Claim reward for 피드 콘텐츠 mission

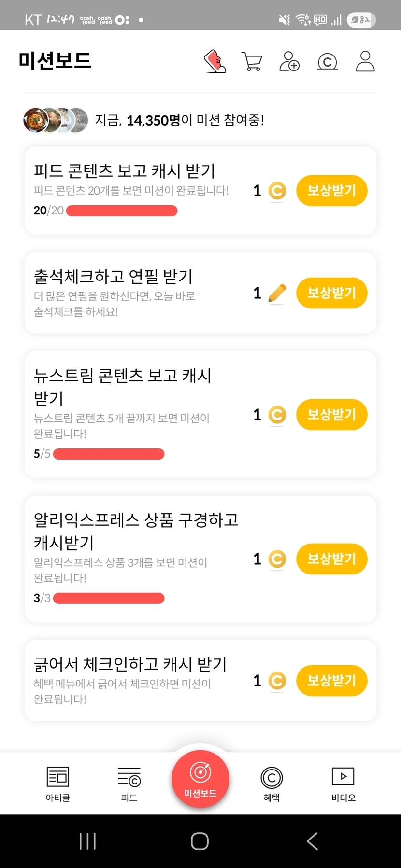point(331,191)
